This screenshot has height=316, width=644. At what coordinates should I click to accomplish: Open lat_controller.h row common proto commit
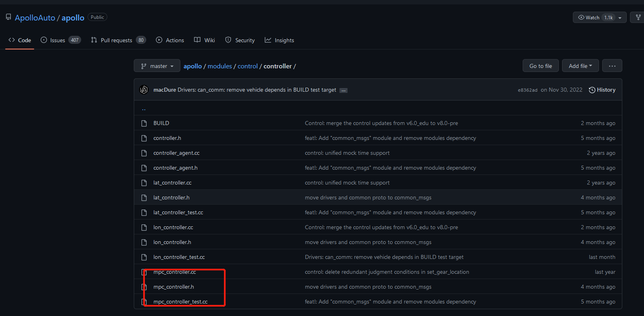coord(368,197)
